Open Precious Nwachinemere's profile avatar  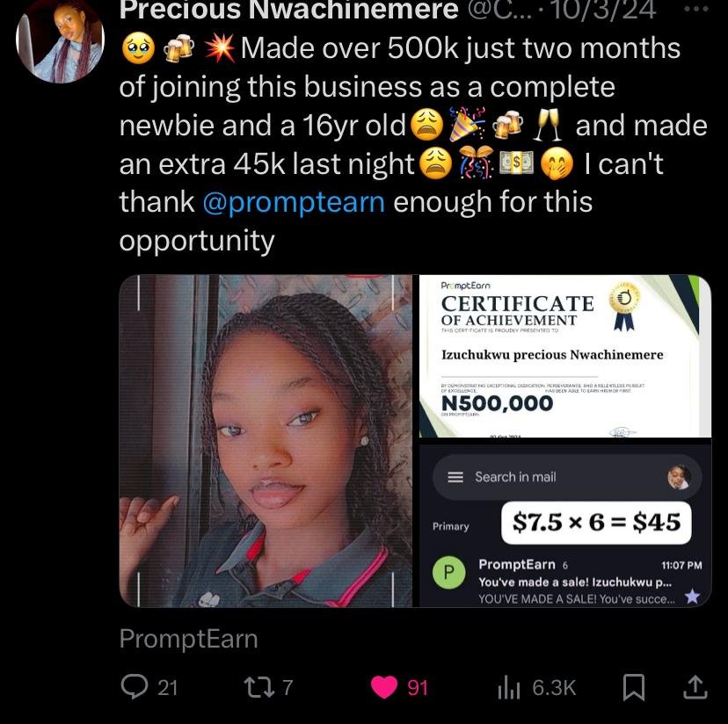[60, 40]
